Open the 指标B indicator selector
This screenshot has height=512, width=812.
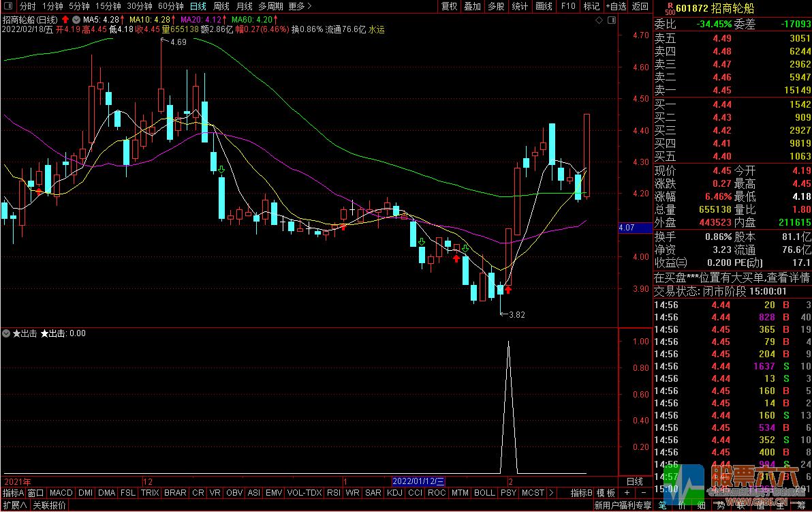tap(582, 493)
